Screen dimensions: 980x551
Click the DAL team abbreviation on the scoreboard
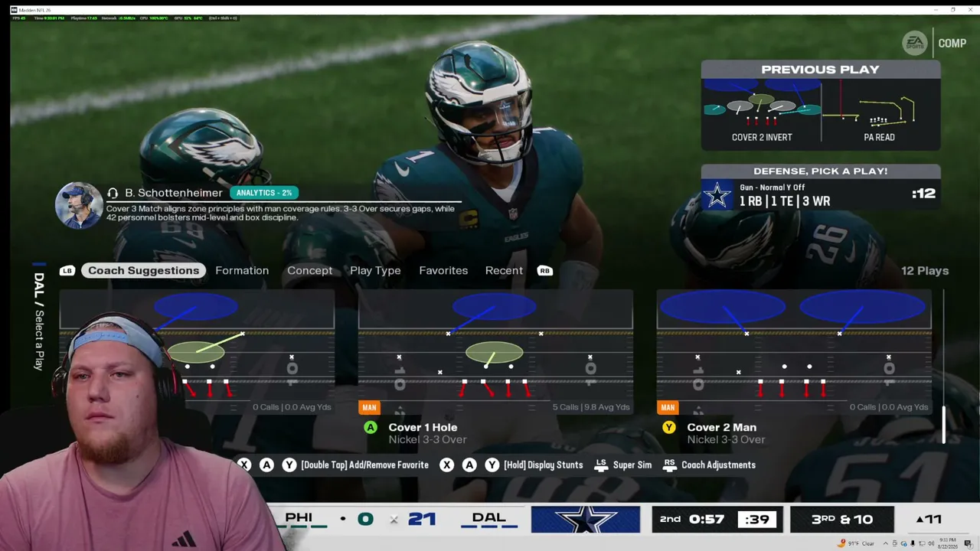[489, 518]
